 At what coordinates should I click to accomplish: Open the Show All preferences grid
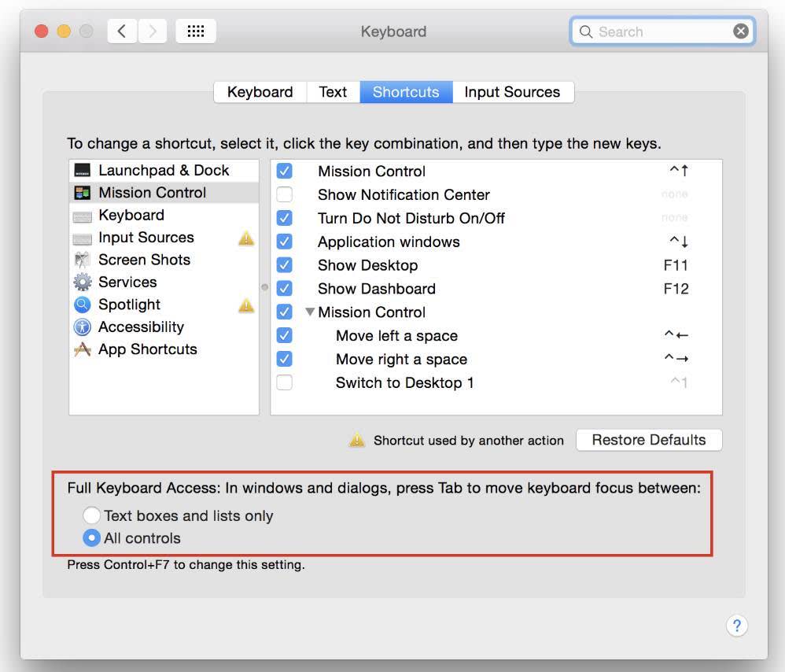click(x=195, y=31)
